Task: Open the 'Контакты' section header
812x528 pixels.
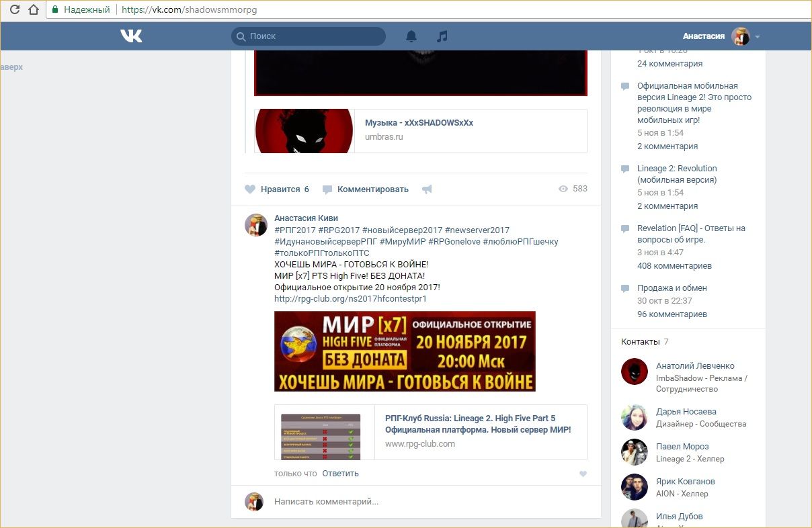Action: pos(640,342)
